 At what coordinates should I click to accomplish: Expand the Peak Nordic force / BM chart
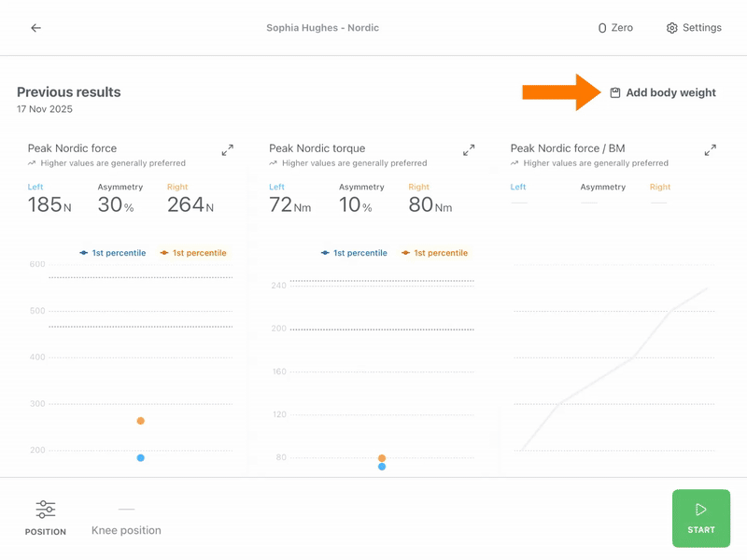[x=711, y=150]
